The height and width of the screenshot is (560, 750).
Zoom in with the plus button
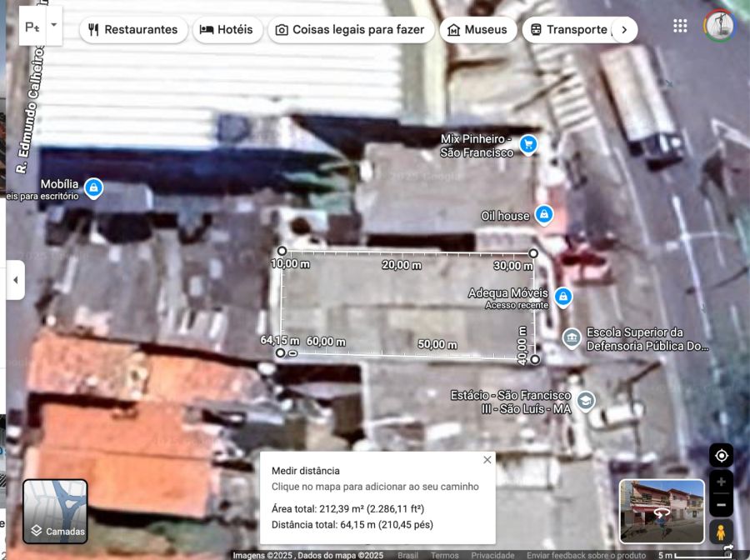pyautogui.click(x=722, y=482)
